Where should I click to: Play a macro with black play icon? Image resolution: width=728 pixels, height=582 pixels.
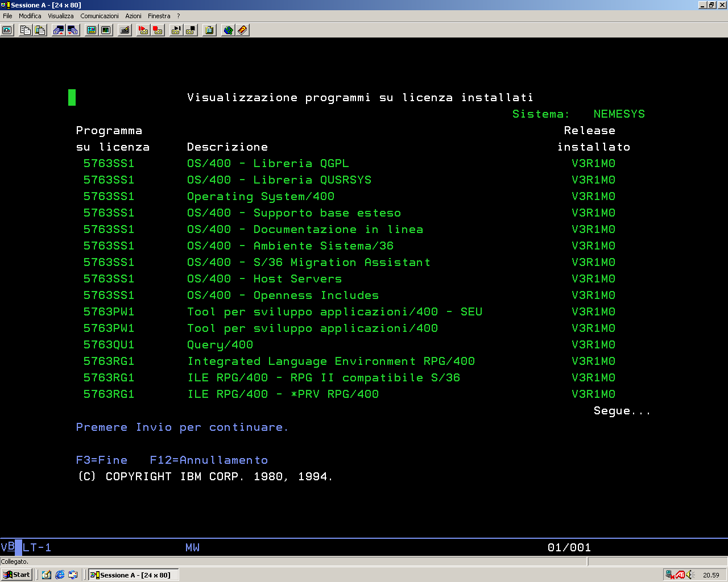click(x=176, y=30)
